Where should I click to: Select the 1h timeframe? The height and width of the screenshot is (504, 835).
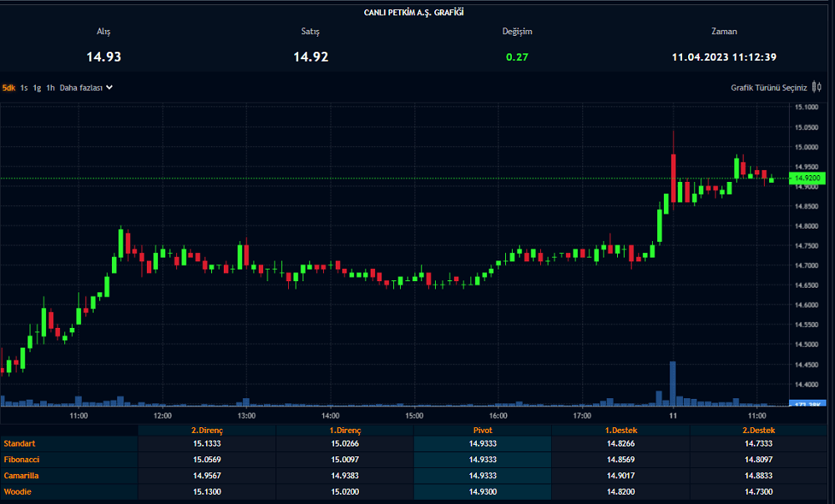[x=51, y=88]
